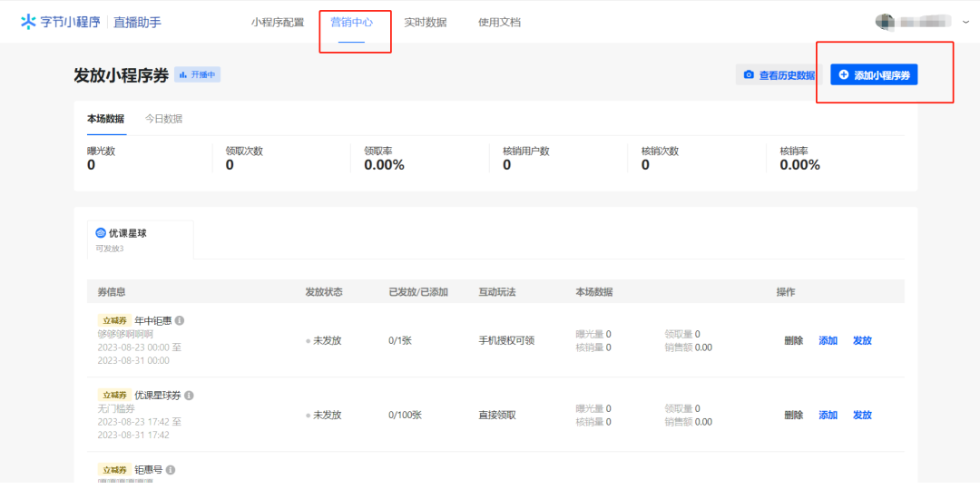
Task: Switch to the 今日数据 tab
Action: click(x=164, y=119)
